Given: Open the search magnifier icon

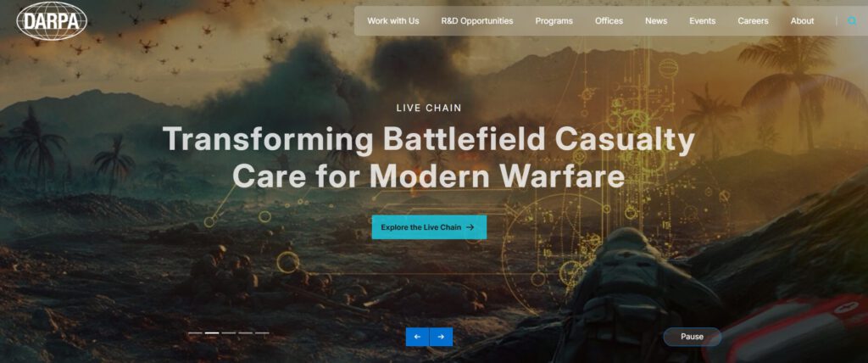Looking at the screenshot, I should pyautogui.click(x=853, y=21).
